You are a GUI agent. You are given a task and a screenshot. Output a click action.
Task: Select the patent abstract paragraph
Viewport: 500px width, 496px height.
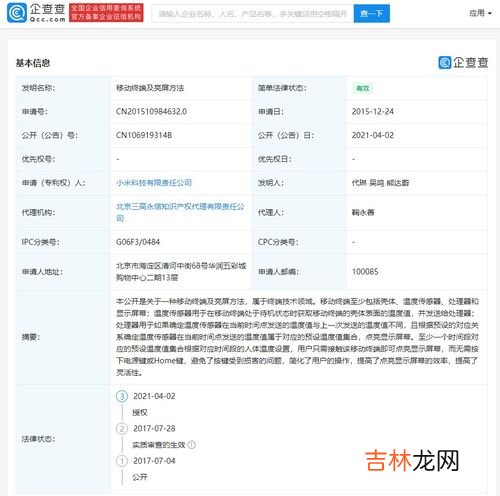pyautogui.click(x=297, y=337)
